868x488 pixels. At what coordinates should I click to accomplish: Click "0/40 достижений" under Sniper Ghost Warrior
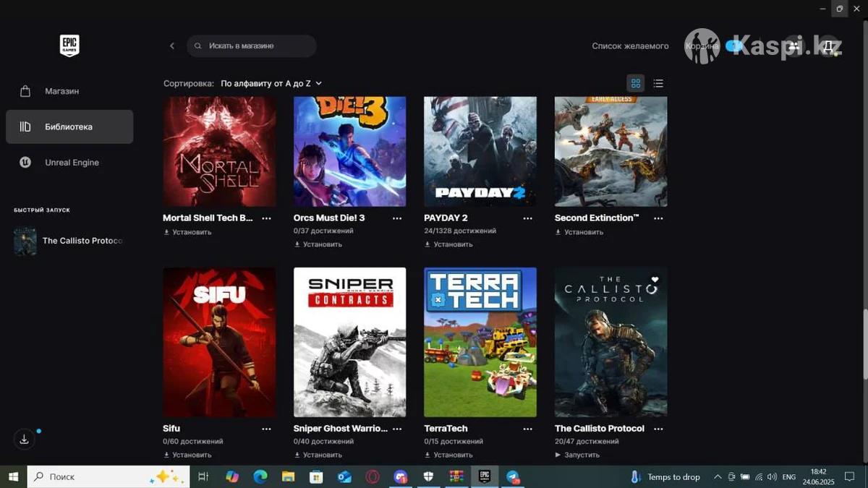click(323, 441)
